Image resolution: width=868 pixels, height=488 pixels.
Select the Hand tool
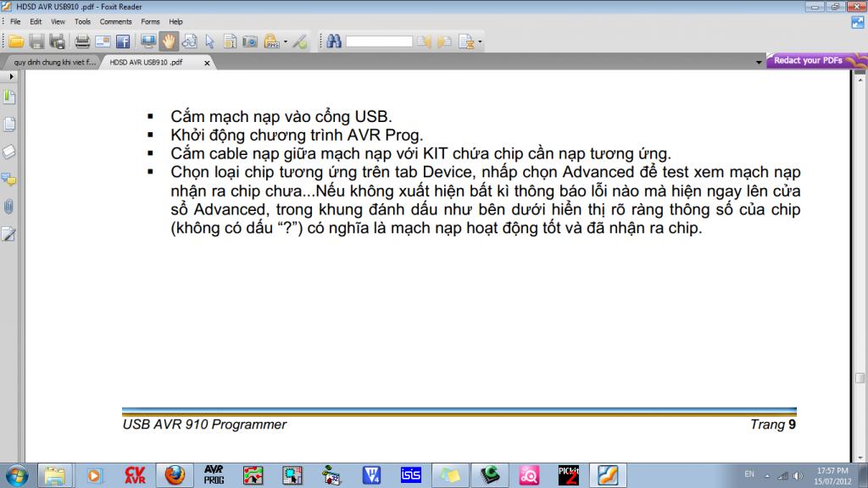pos(169,42)
